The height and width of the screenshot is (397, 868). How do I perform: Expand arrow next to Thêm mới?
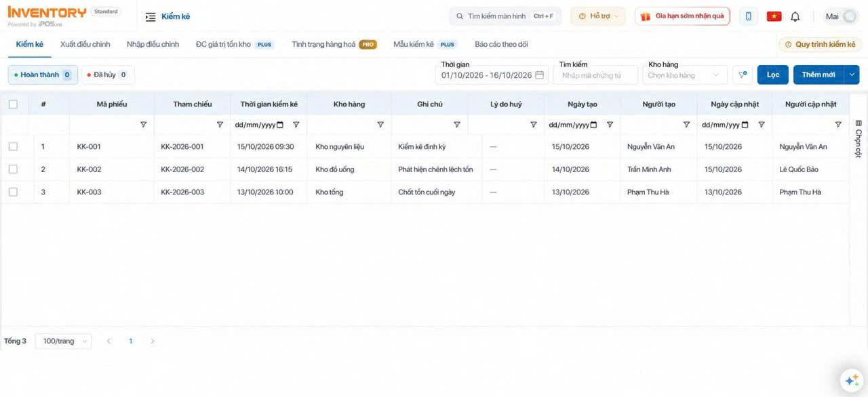click(852, 75)
